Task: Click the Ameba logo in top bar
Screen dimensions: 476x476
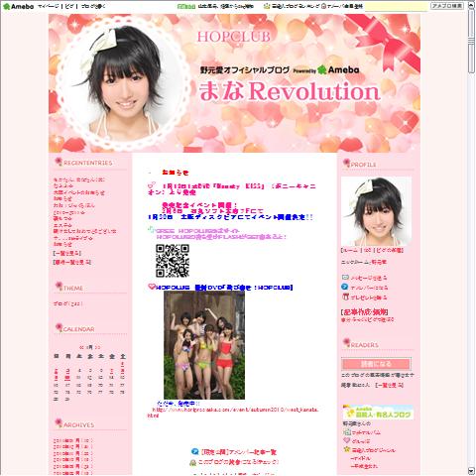Action: pos(19,6)
